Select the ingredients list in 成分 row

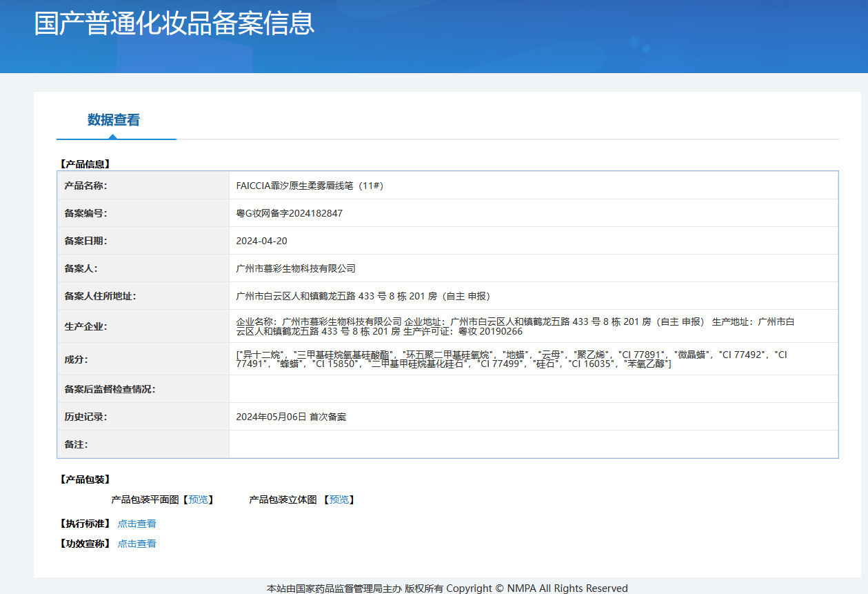coord(512,359)
